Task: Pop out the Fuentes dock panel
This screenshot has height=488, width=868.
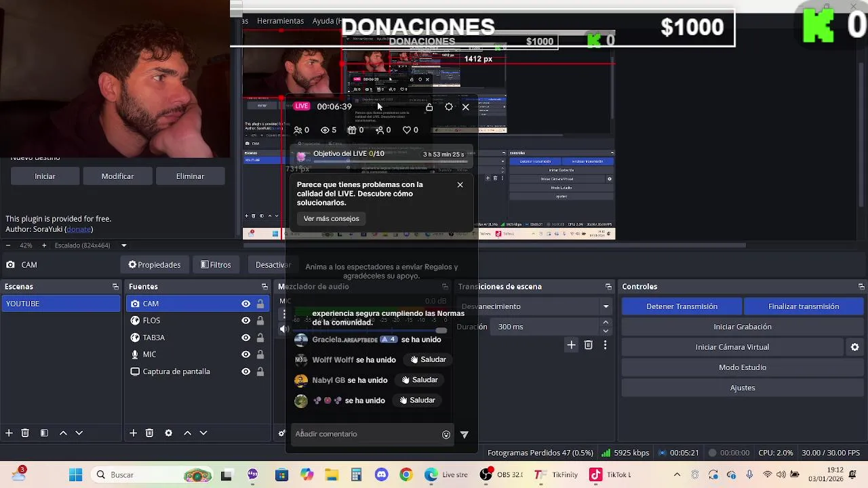Action: [264, 287]
